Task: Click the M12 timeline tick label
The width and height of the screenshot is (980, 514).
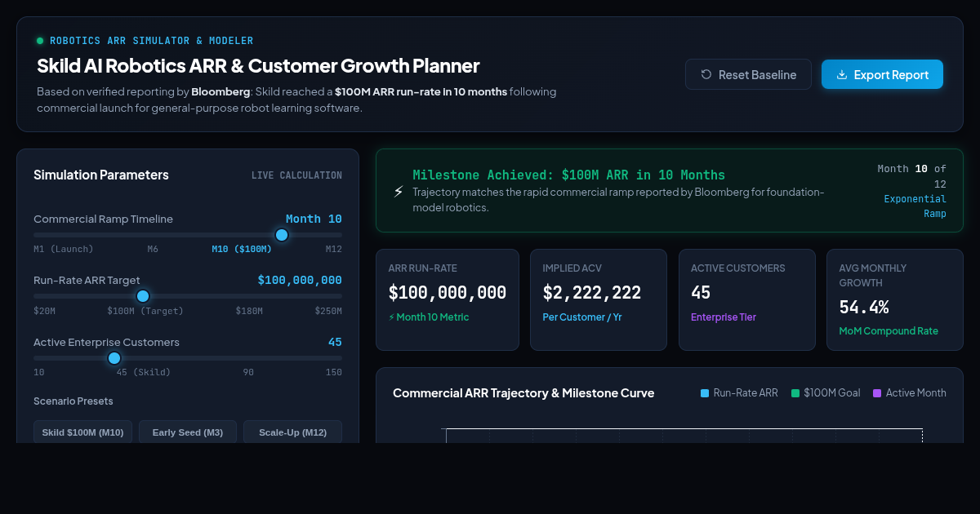Action: [334, 249]
